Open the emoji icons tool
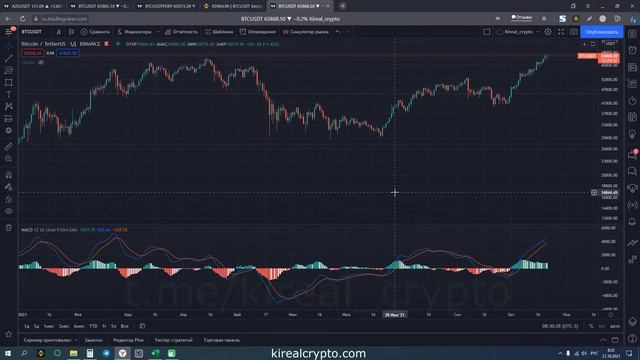 [9, 130]
